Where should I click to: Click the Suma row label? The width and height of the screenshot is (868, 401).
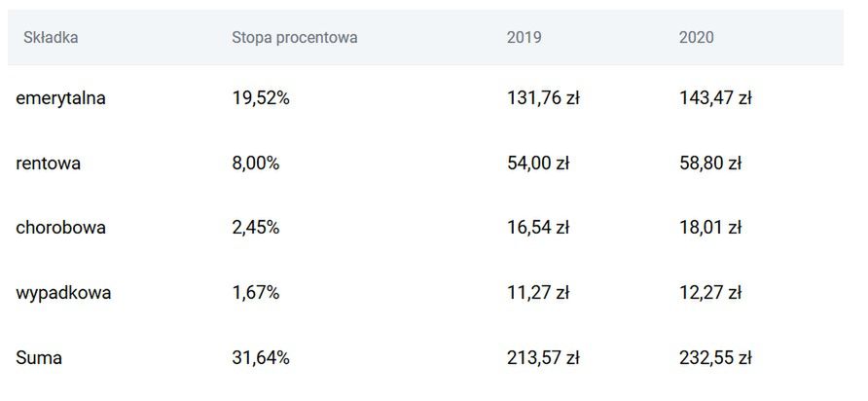coord(39,357)
